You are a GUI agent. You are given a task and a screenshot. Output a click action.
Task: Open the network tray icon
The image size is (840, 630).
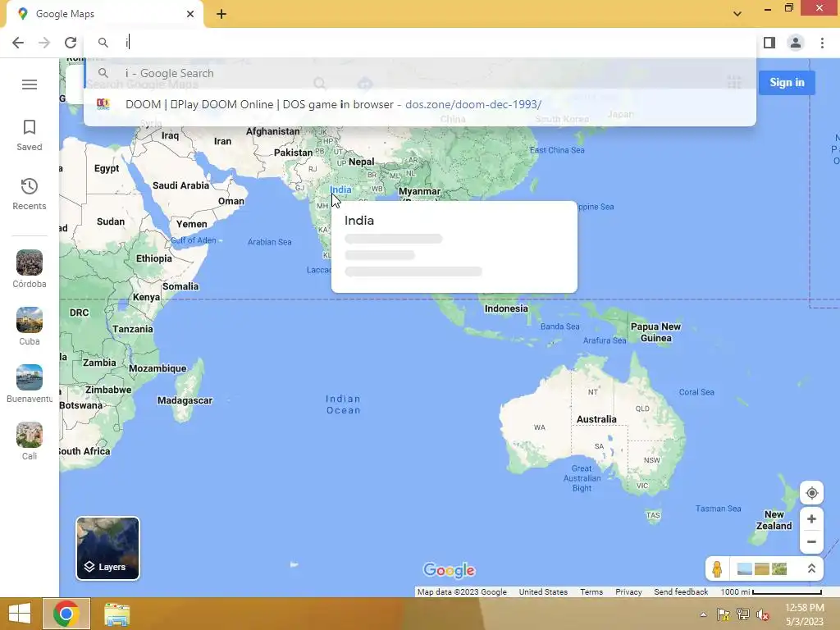click(x=742, y=614)
